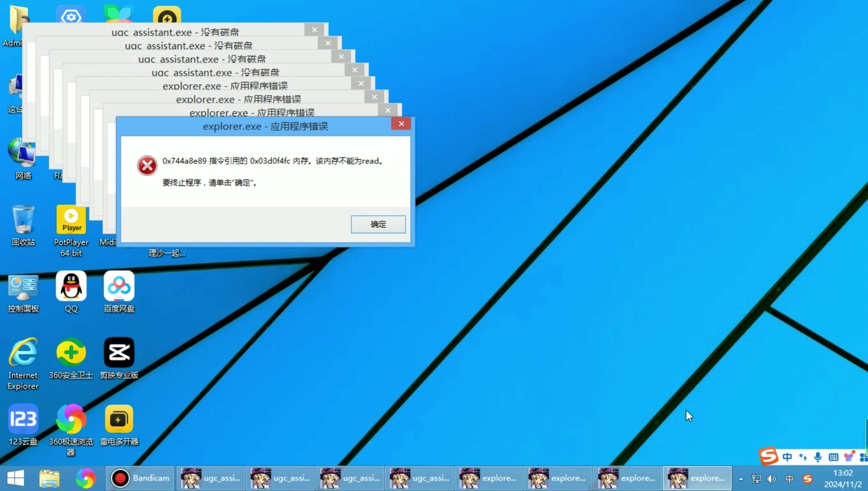Screen dimensions: 868x491
Task: Toggle Sogou punctuation mode icon
Action: [x=803, y=457]
